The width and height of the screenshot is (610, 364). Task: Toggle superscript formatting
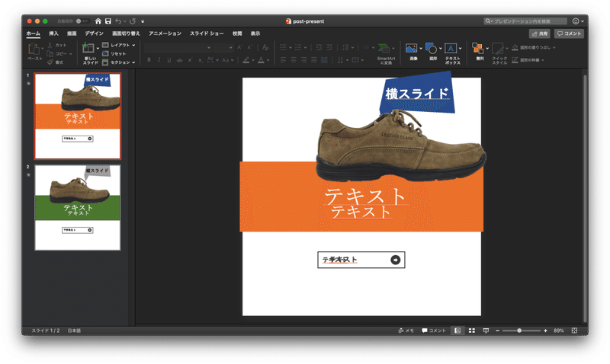[190, 60]
